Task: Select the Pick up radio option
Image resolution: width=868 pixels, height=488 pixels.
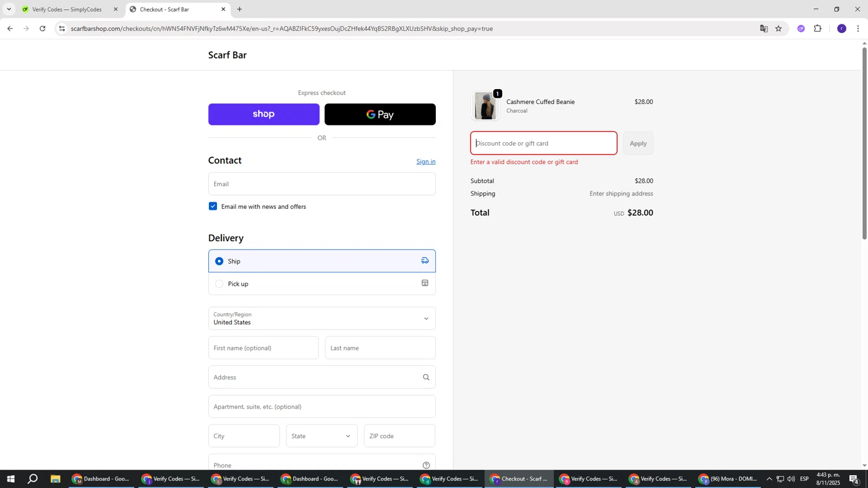Action: (x=219, y=284)
